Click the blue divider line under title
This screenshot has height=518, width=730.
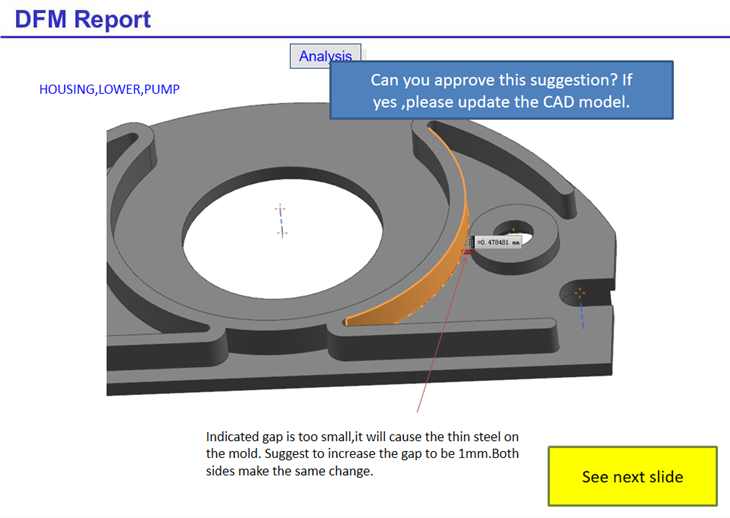click(365, 37)
